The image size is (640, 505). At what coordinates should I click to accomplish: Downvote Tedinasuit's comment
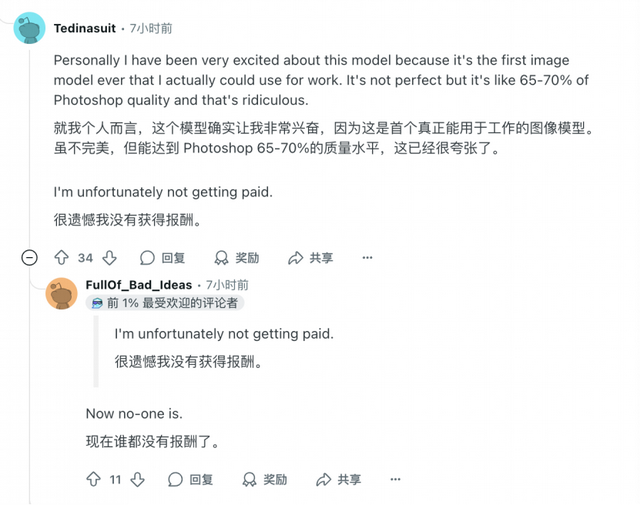pos(109,258)
